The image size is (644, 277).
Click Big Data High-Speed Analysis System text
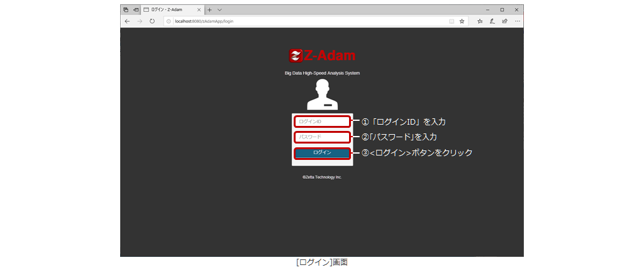pos(322,73)
